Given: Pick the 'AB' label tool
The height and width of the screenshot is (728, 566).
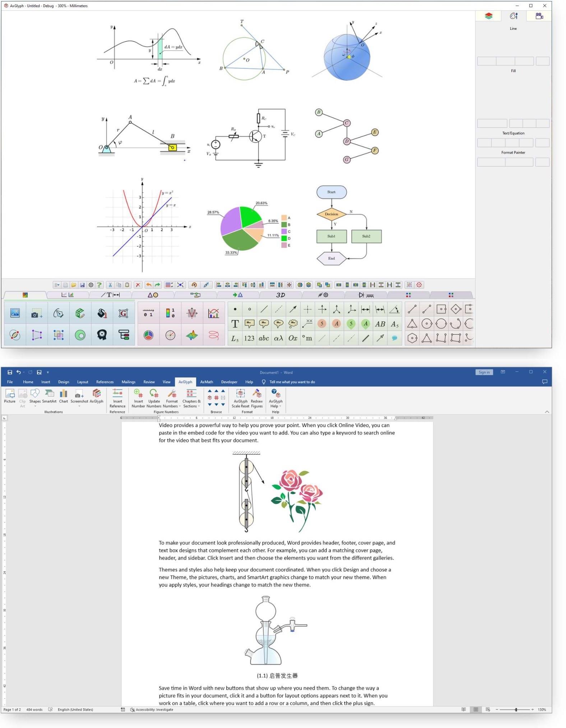Looking at the screenshot, I should click(x=380, y=324).
